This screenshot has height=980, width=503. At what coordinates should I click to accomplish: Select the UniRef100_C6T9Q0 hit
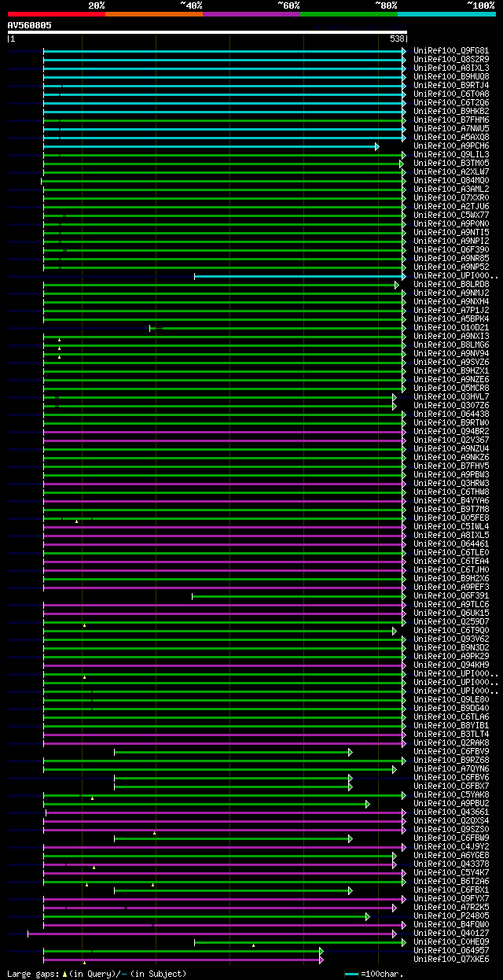(x=451, y=631)
